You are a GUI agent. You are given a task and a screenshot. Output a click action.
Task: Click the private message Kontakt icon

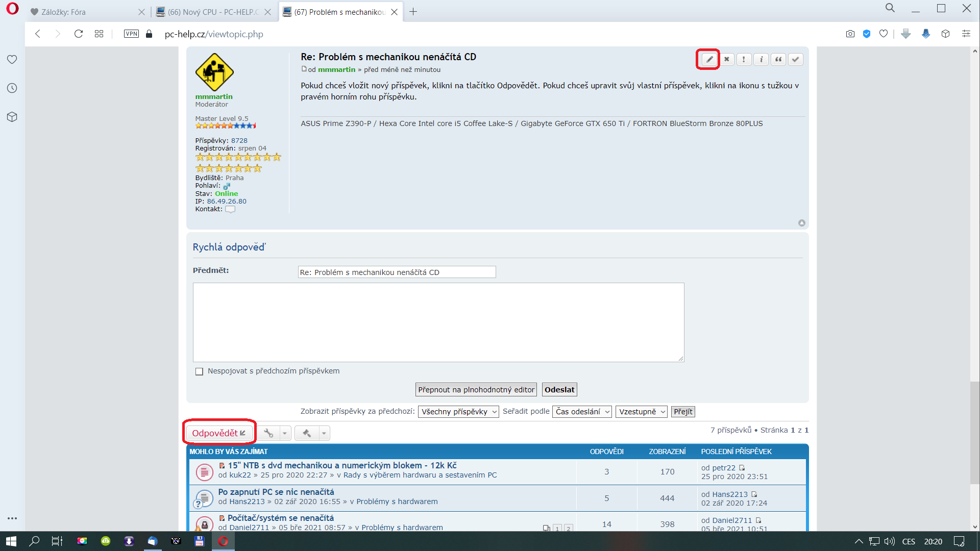tap(230, 209)
